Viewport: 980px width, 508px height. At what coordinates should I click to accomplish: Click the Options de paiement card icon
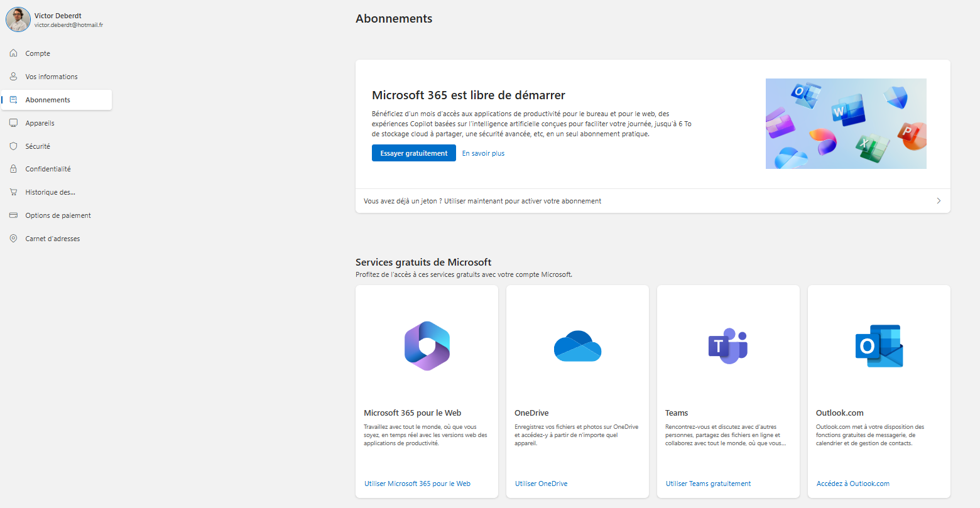(x=13, y=215)
